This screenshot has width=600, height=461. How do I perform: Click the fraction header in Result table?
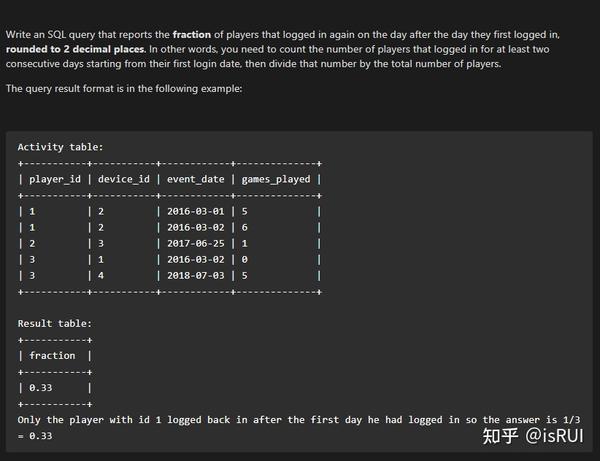click(x=53, y=355)
